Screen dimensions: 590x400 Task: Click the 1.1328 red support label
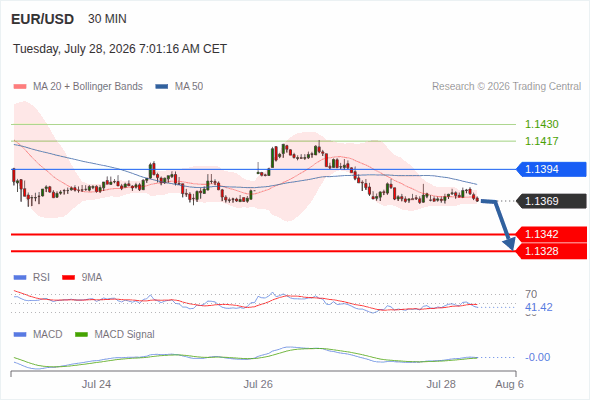(551, 251)
